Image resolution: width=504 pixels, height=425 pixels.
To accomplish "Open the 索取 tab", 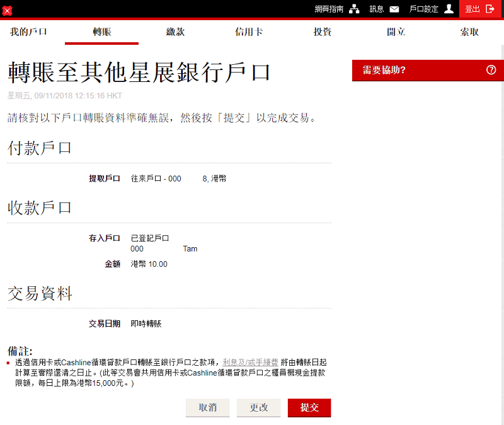I will click(469, 32).
